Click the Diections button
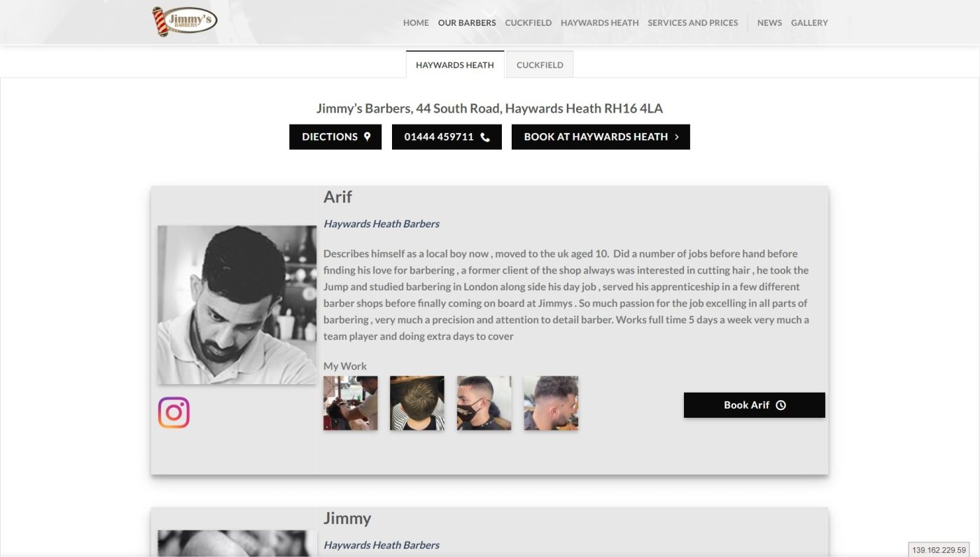This screenshot has height=557, width=980. pyautogui.click(x=335, y=137)
